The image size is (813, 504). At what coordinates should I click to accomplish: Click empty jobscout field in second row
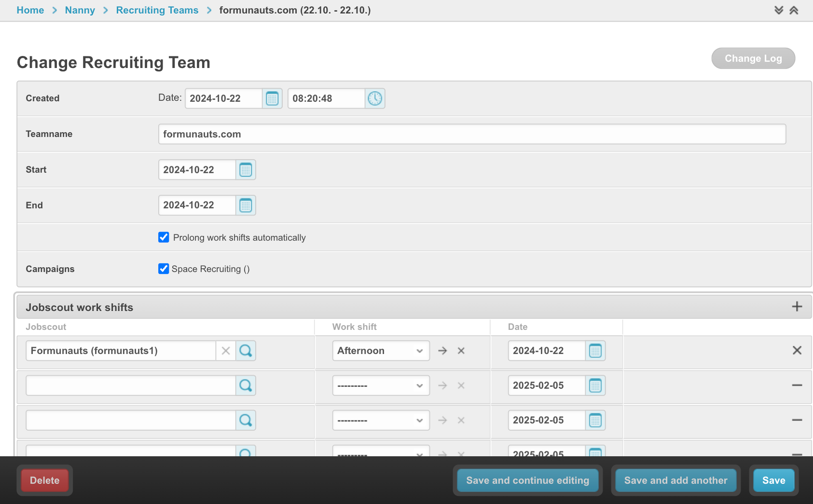tap(131, 385)
